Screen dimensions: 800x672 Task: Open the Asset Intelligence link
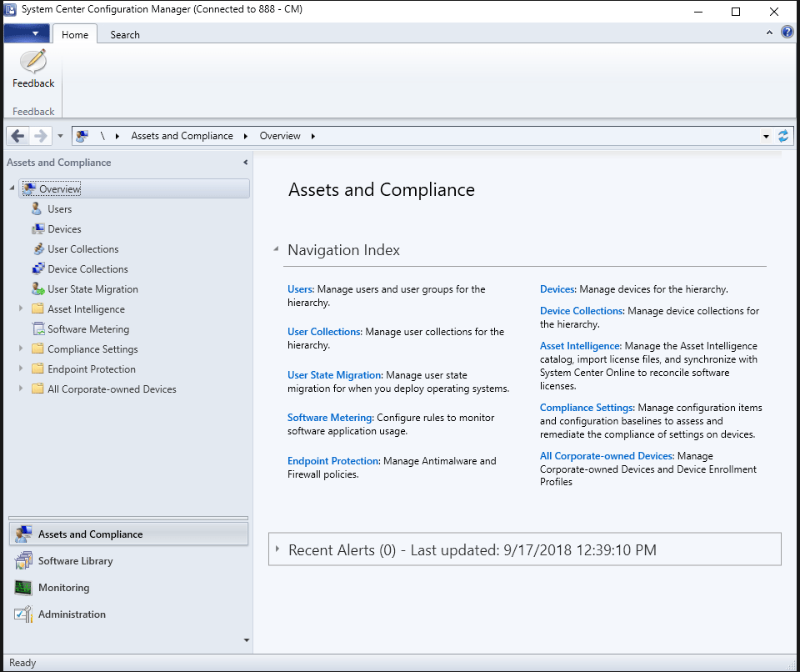coord(581,346)
